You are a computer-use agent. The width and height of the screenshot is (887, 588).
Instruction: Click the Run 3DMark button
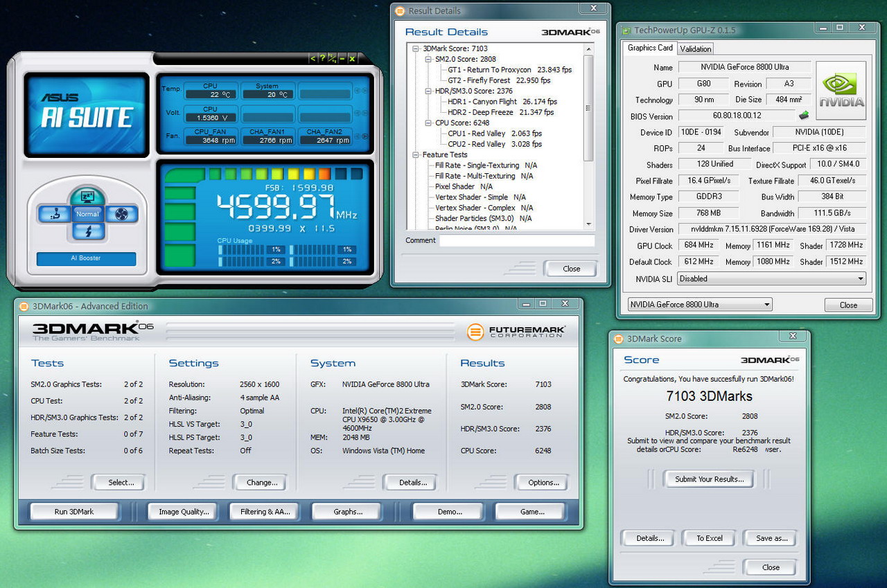click(x=74, y=512)
